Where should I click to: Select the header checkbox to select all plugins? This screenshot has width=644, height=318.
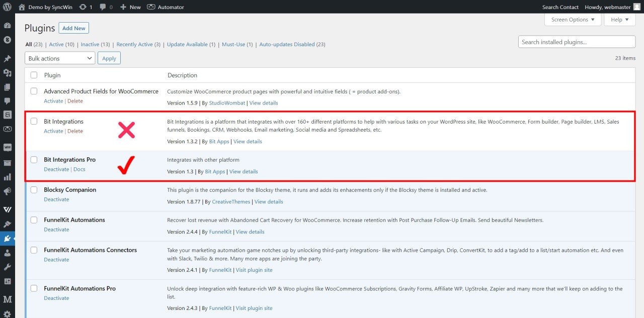point(34,74)
